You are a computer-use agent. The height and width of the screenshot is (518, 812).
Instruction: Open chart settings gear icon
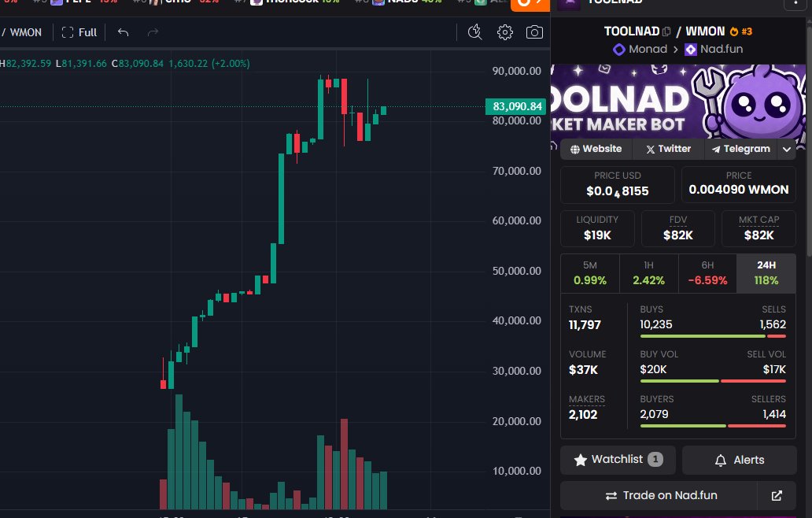(505, 32)
